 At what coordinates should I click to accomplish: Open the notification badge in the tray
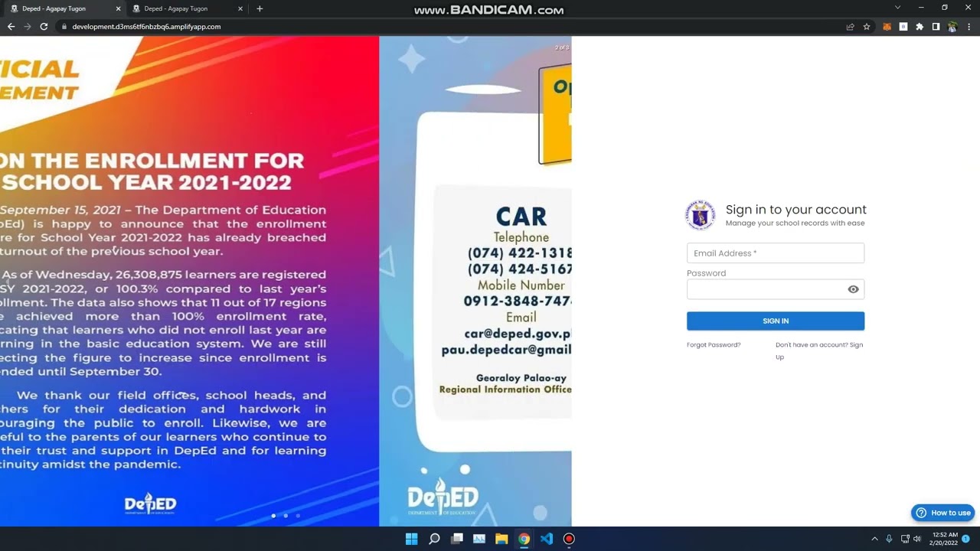[x=965, y=539]
